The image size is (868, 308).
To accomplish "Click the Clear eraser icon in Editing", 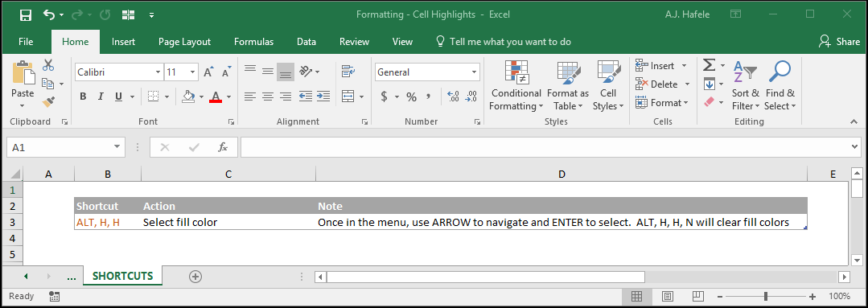I will pyautogui.click(x=710, y=102).
